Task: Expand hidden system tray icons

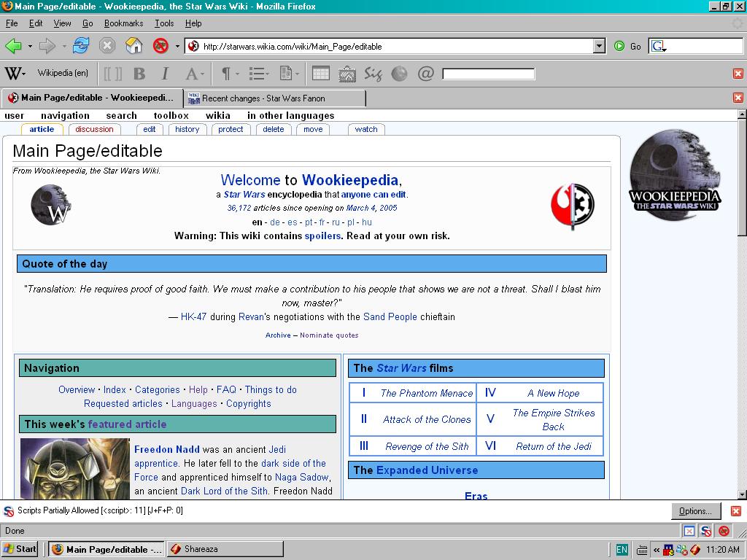Action: [x=657, y=550]
